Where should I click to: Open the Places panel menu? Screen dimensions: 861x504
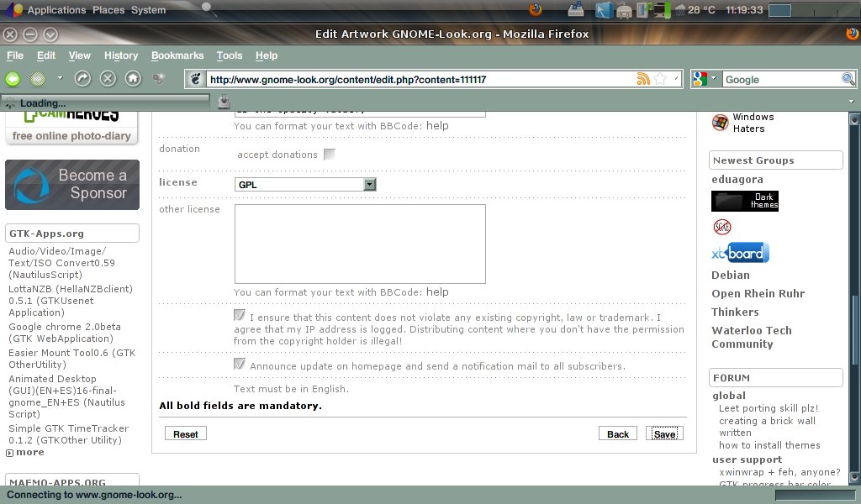click(x=108, y=10)
